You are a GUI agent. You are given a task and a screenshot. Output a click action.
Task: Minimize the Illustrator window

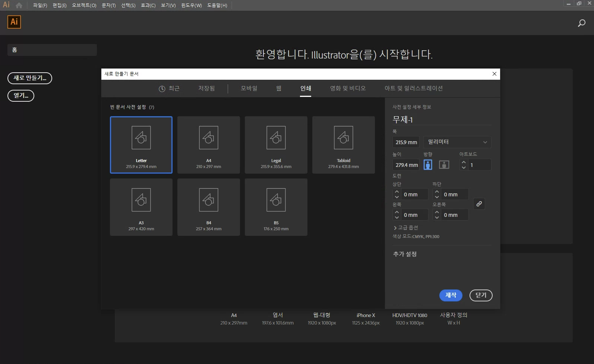click(569, 4)
